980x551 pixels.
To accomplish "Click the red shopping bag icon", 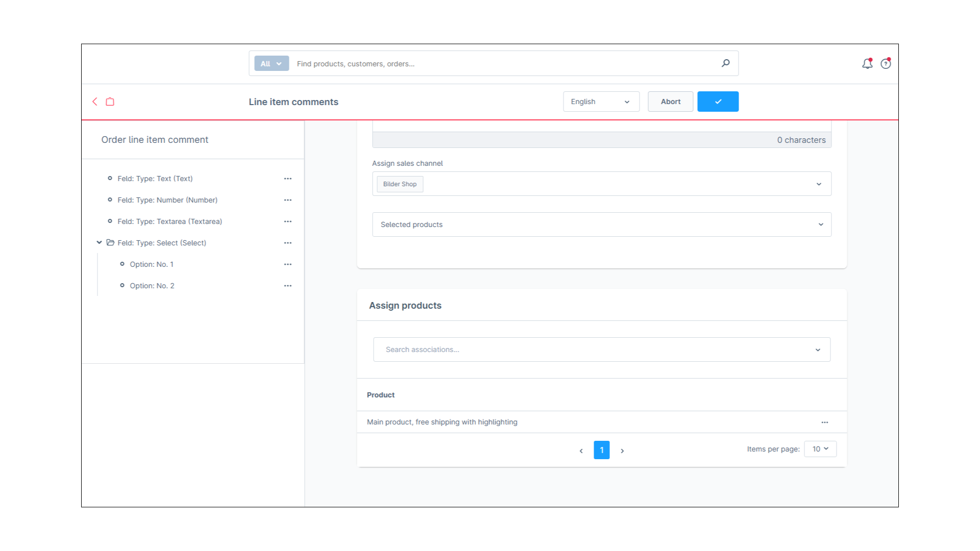I will [110, 102].
